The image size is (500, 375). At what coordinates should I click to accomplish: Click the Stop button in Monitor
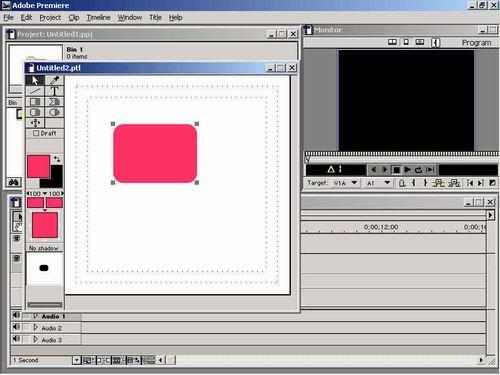click(396, 170)
